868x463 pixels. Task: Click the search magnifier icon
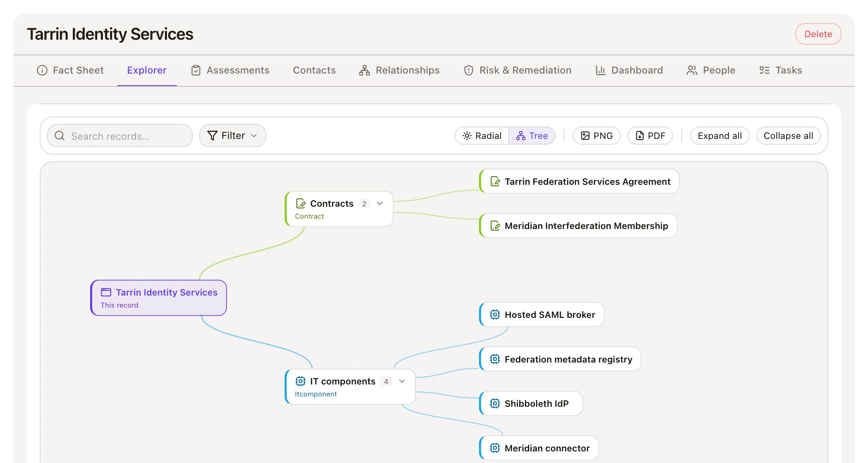coord(60,136)
